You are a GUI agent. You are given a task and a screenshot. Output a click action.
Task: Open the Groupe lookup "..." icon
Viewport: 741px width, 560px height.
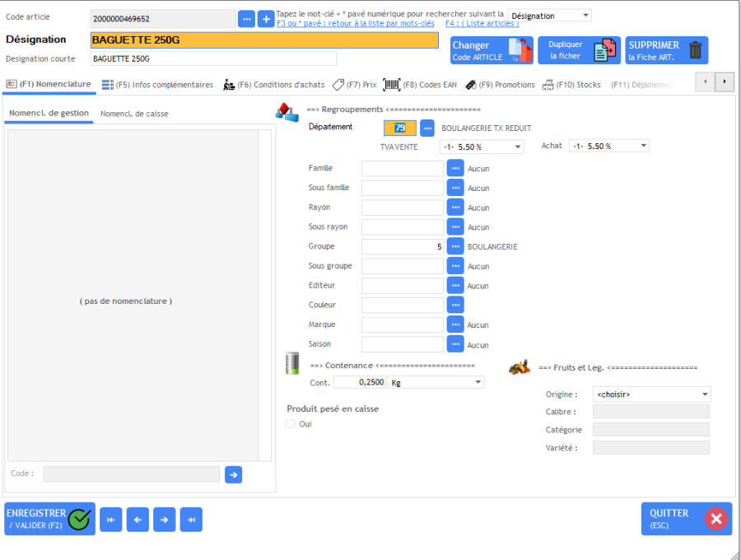(x=454, y=245)
